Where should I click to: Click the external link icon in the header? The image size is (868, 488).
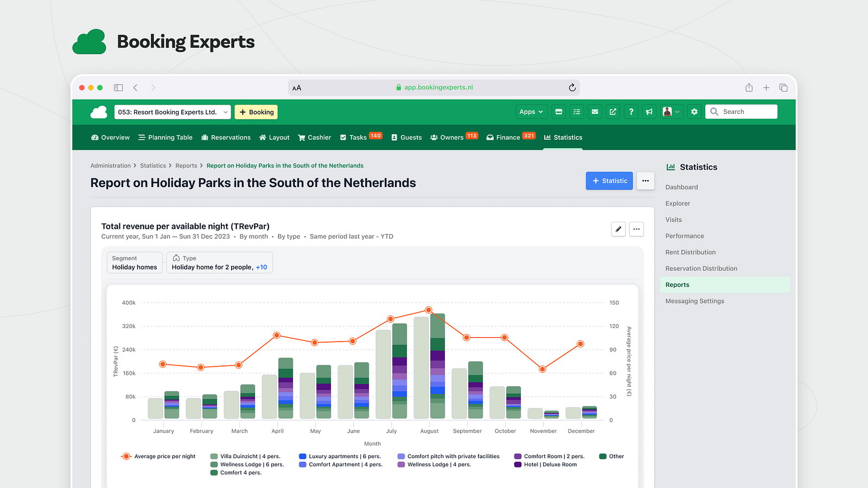coord(613,112)
